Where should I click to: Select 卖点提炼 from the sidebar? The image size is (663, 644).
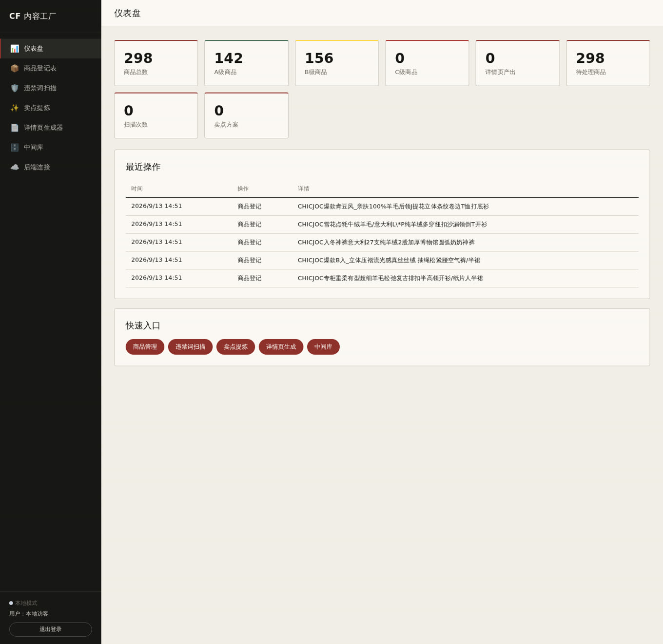(51, 108)
